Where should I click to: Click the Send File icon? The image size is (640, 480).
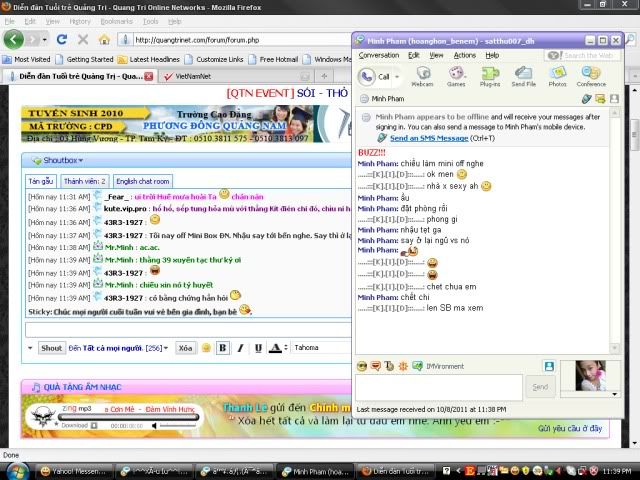[524, 76]
